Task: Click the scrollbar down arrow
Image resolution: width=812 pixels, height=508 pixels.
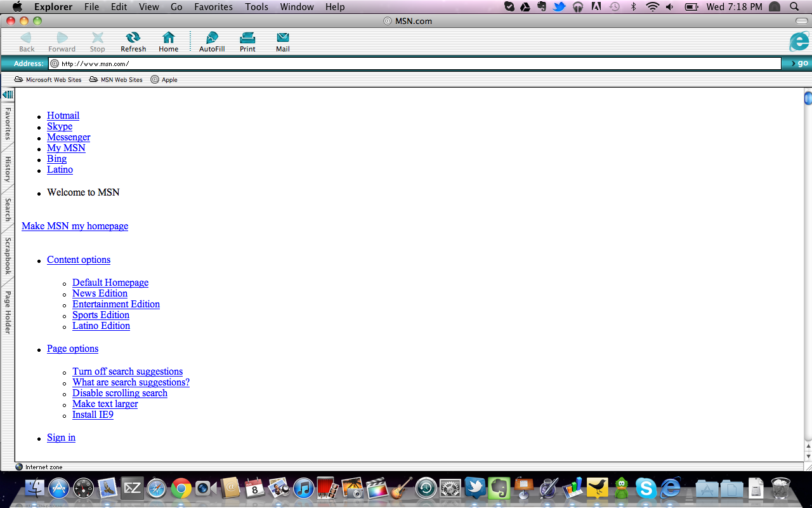Action: [x=808, y=457]
